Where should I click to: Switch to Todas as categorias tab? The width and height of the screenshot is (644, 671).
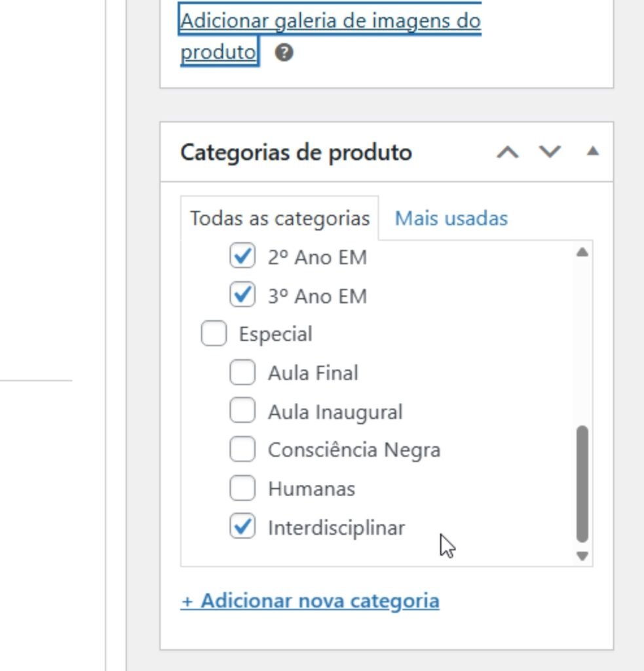pyautogui.click(x=280, y=218)
